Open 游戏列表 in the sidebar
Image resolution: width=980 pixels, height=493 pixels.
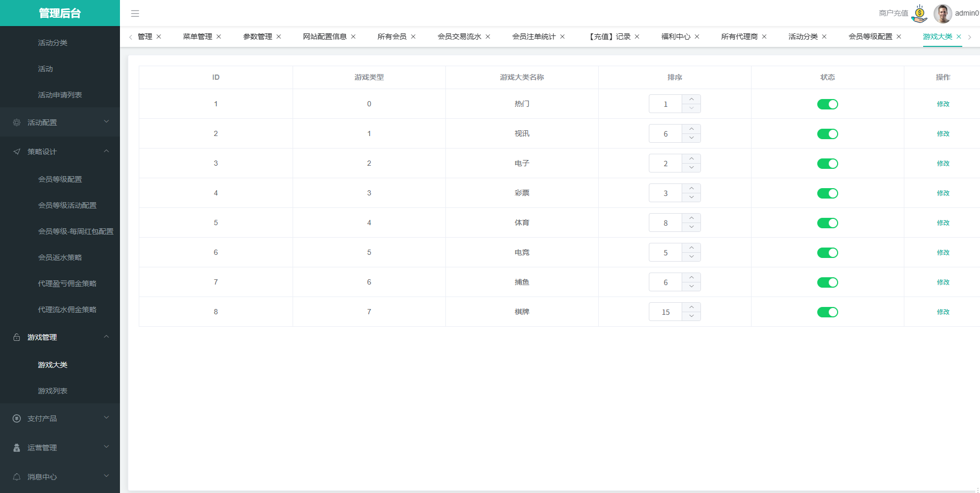coord(53,391)
